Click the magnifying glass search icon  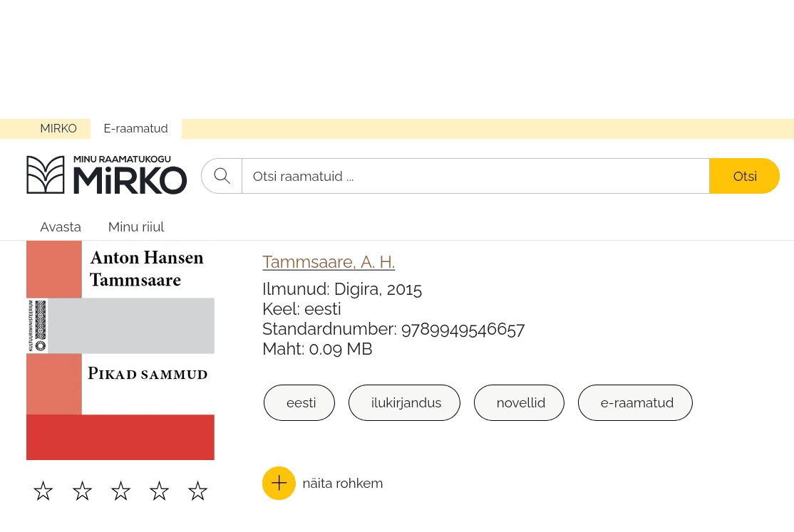tap(222, 176)
